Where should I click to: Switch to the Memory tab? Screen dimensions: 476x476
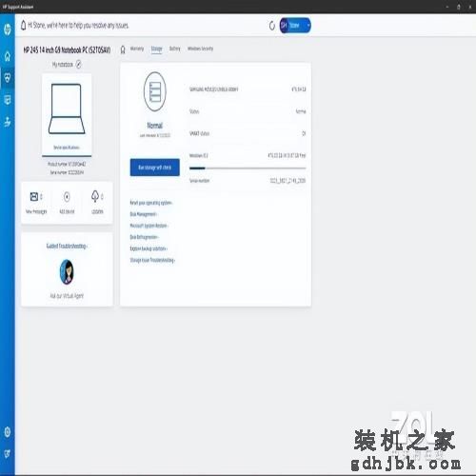click(x=137, y=49)
